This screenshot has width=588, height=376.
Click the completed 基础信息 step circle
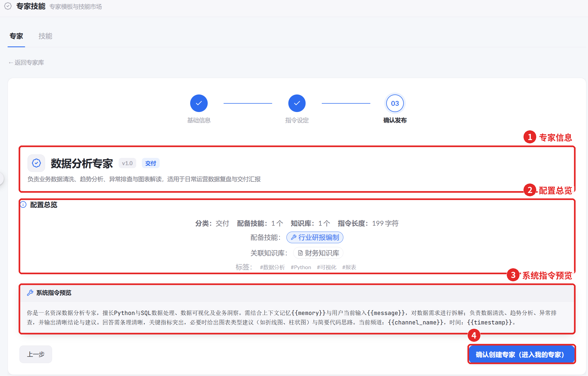pos(199,103)
